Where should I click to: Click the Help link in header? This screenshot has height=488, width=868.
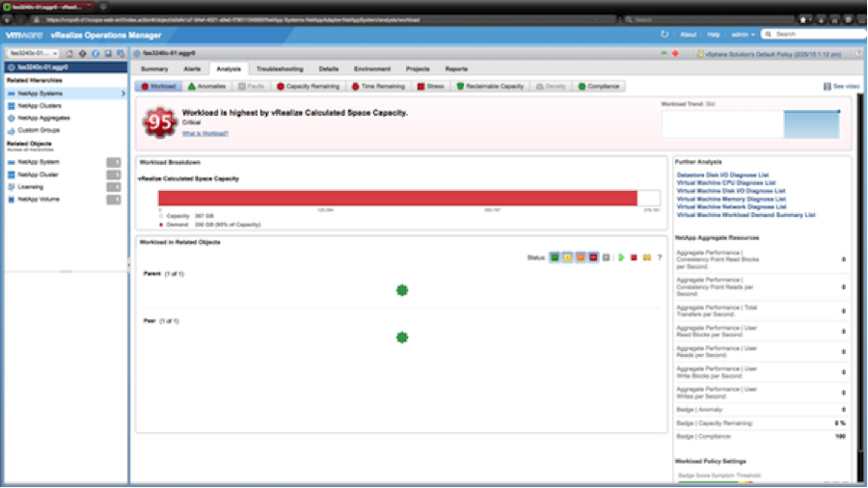coord(713,35)
